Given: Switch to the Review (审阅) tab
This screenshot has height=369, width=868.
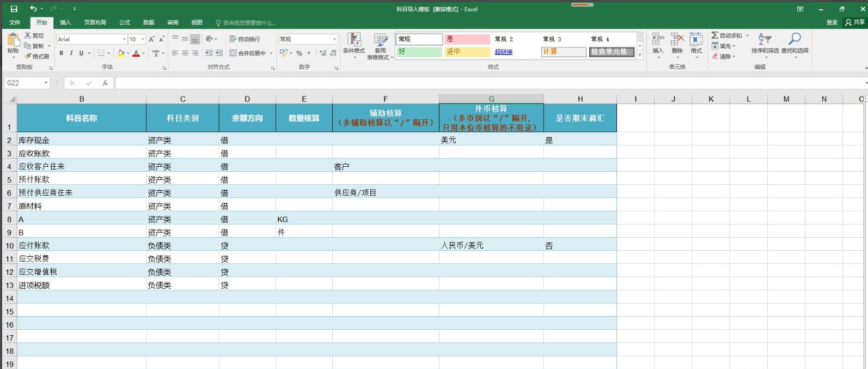Looking at the screenshot, I should [173, 22].
